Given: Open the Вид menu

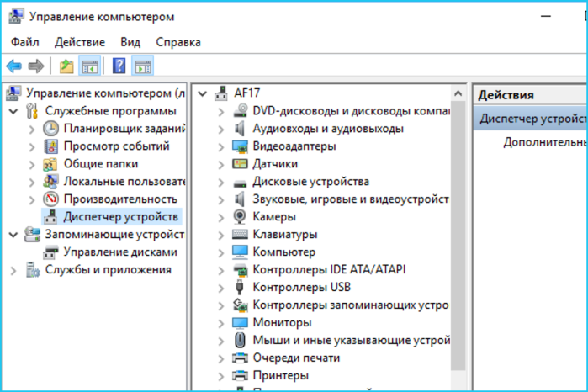Looking at the screenshot, I should pos(130,42).
